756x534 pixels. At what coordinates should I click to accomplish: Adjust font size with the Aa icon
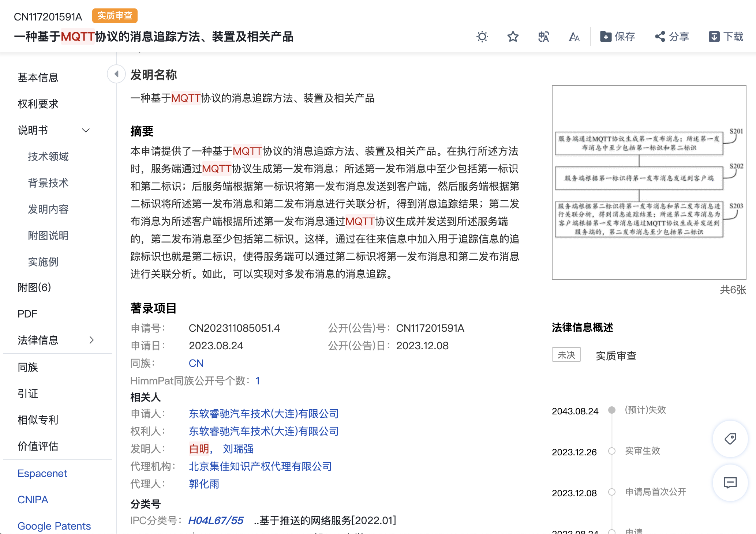(574, 37)
